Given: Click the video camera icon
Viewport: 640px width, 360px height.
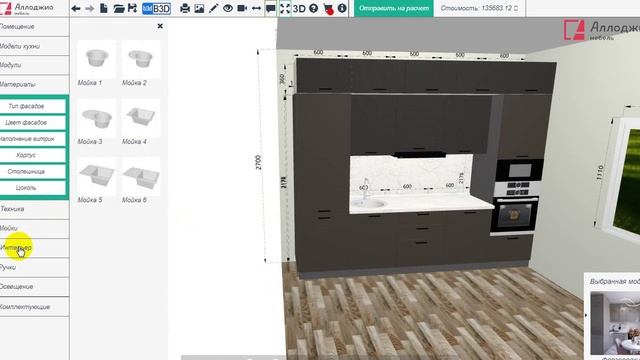Looking at the screenshot, I should pos(242,8).
